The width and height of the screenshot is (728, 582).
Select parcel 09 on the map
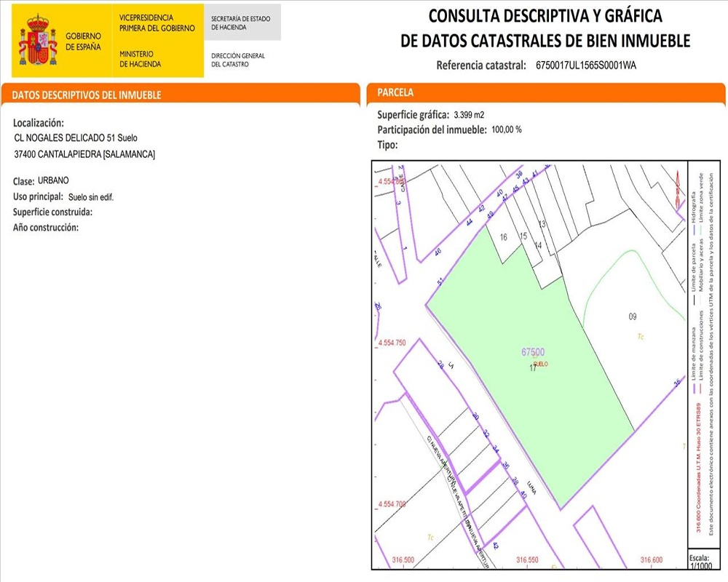632,316
